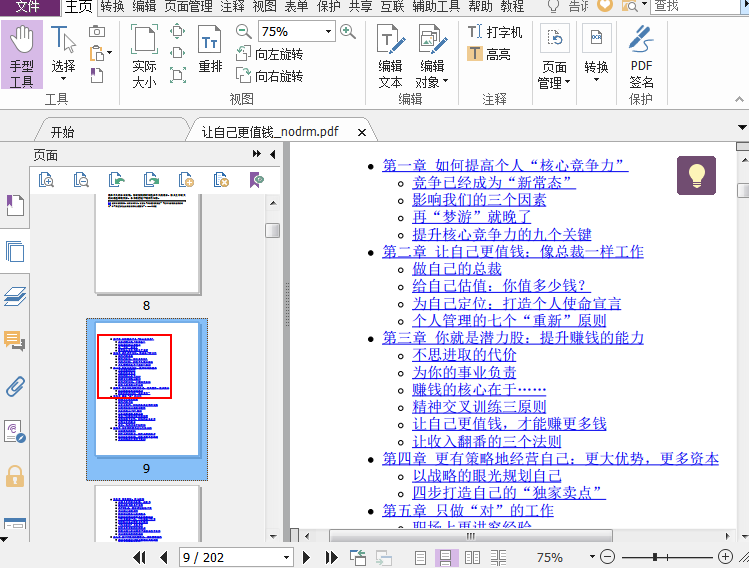Click the Edit Text (编辑文本) tool
The image size is (749, 568).
coord(390,56)
